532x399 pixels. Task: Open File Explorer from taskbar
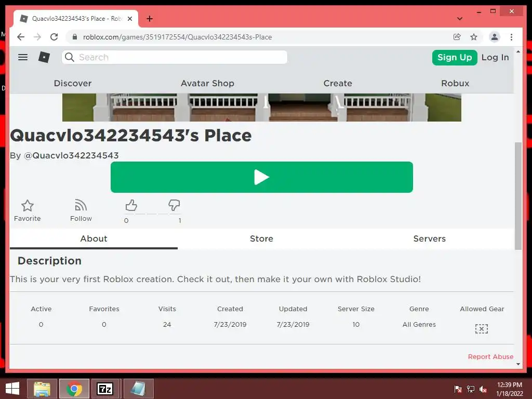pos(42,389)
